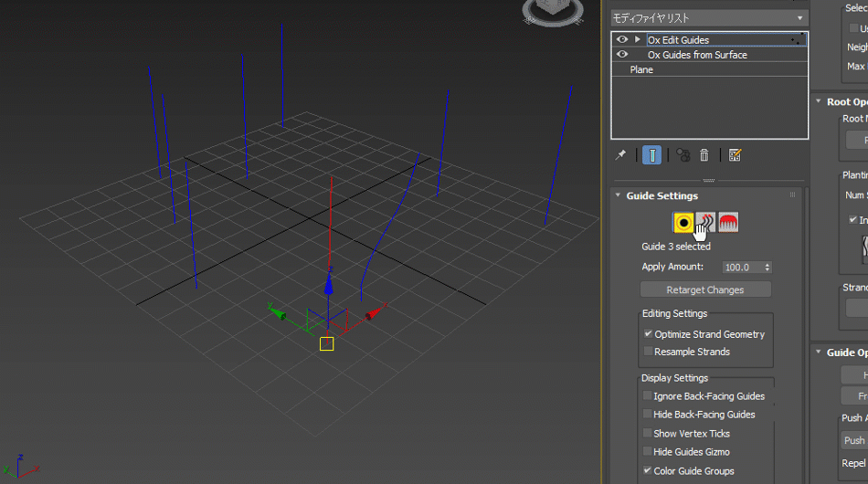Enable Show Vertex Ticks checkbox
This screenshot has height=484, width=868.
pyautogui.click(x=648, y=434)
